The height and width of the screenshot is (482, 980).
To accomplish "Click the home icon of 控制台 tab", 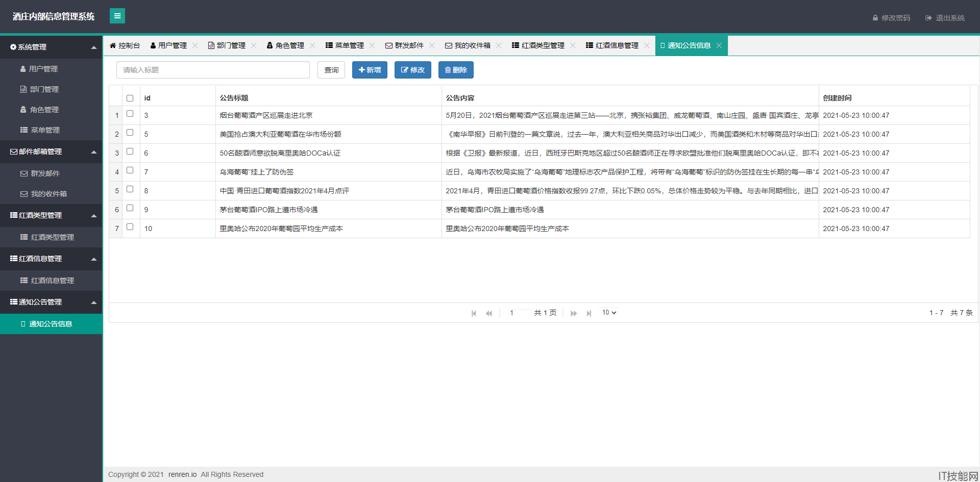I will (113, 45).
